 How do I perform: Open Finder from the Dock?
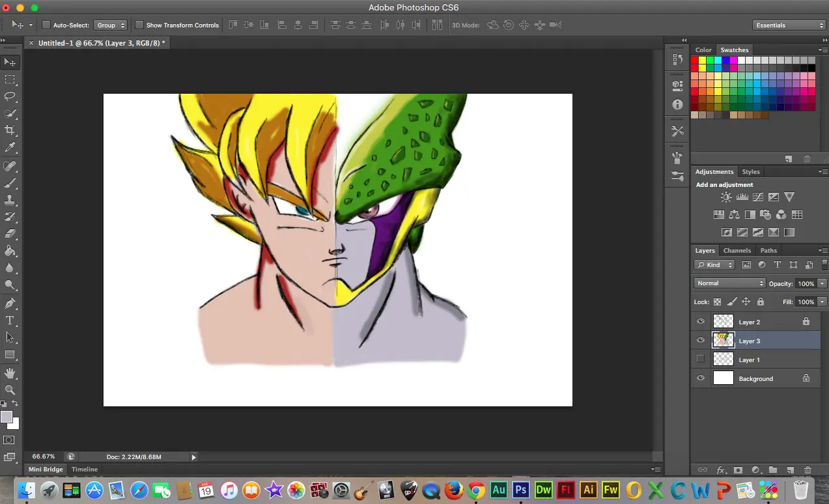(27, 490)
